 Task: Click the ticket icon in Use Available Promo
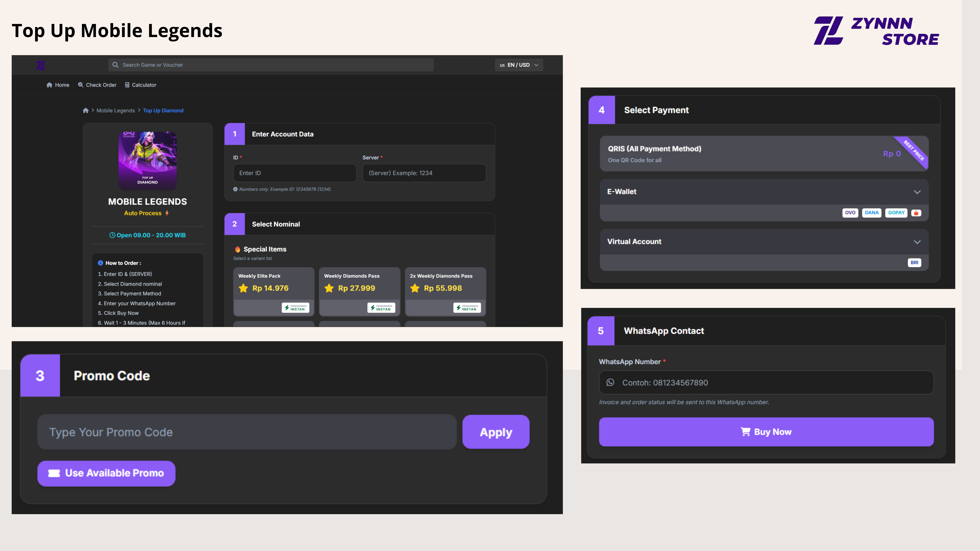(x=54, y=473)
